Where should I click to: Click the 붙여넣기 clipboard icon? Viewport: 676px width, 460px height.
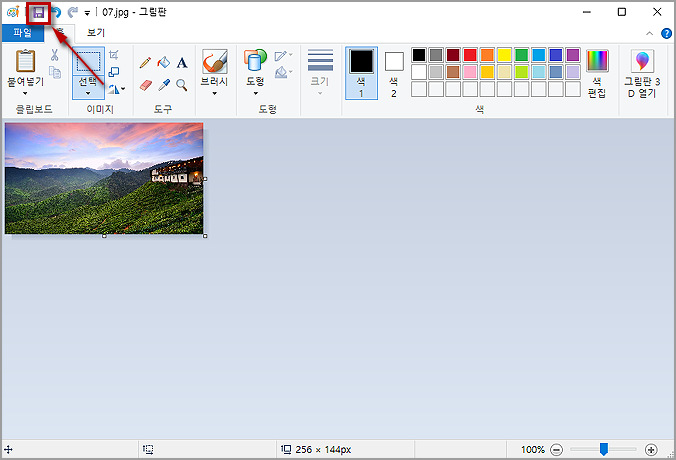25,61
